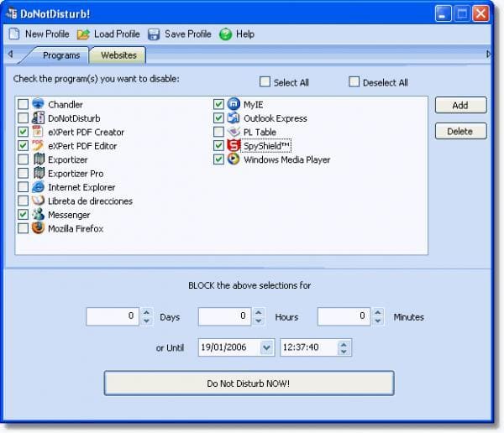Click the Mozilla Firefox icon
The height and width of the screenshot is (433, 504).
pos(39,228)
